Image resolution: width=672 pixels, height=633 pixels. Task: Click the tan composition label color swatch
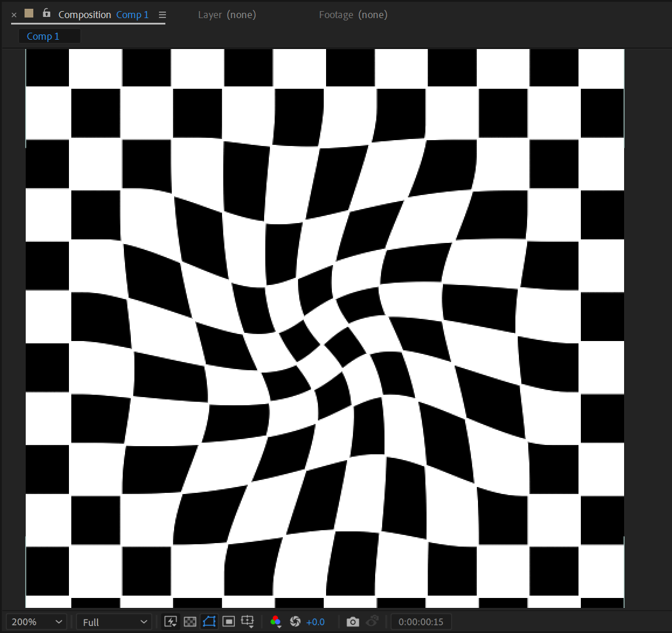tap(29, 13)
